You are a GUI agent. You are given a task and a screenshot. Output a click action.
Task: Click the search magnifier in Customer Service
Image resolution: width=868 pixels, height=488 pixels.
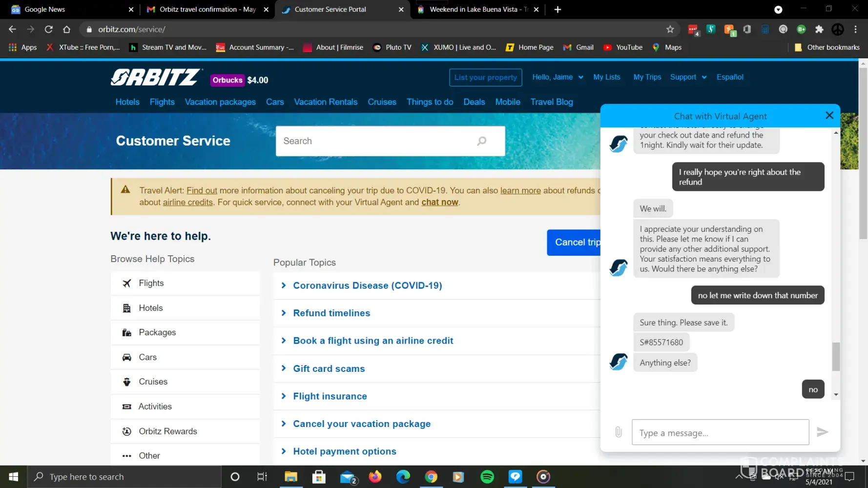[481, 141]
